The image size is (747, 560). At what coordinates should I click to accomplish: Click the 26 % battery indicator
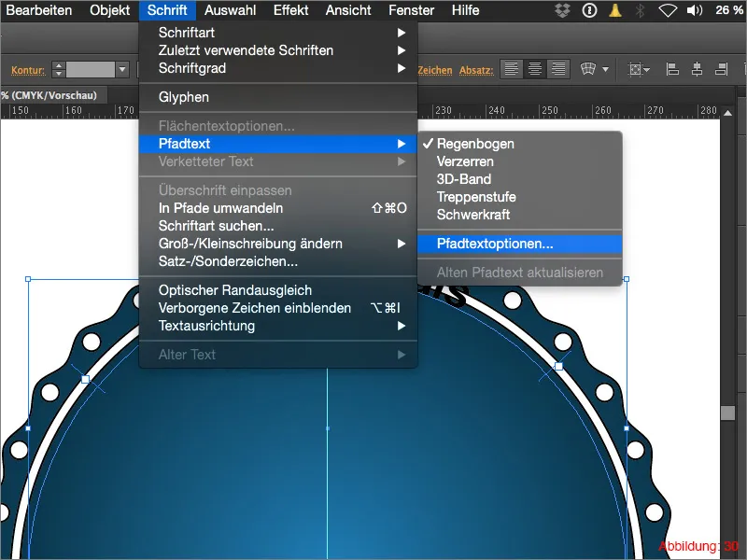[x=729, y=10]
